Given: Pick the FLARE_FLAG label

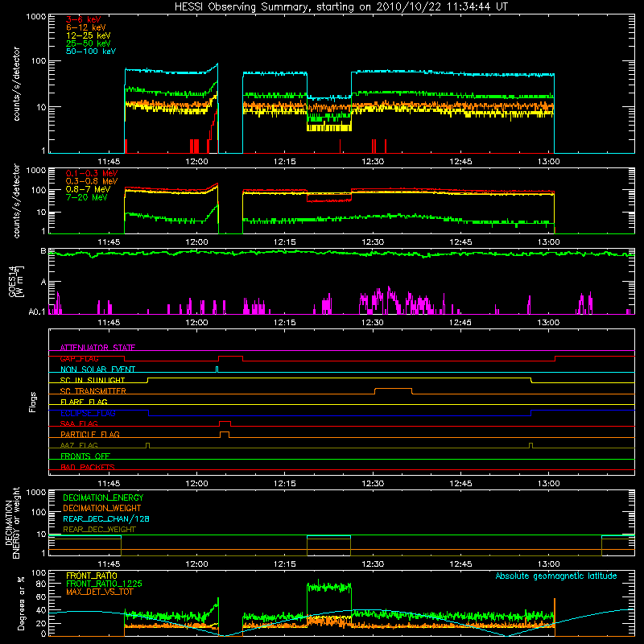Looking at the screenshot, I should (x=84, y=402).
